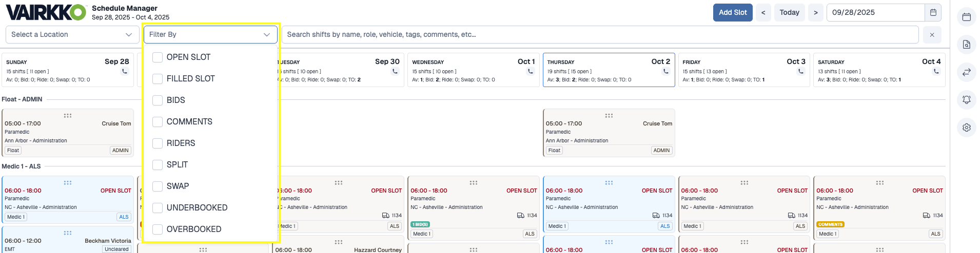980x253 pixels.
Task: Open the calendar icon in right sidebar
Action: point(966,17)
